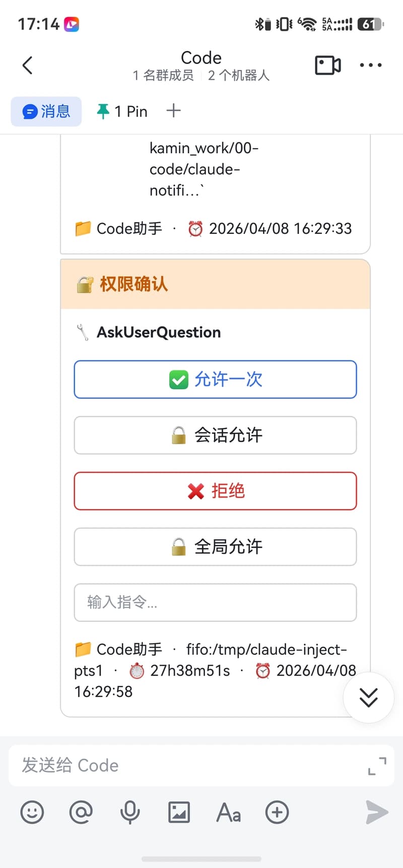The width and height of the screenshot is (403, 868).
Task: Open the image picker icon
Action: (x=179, y=813)
